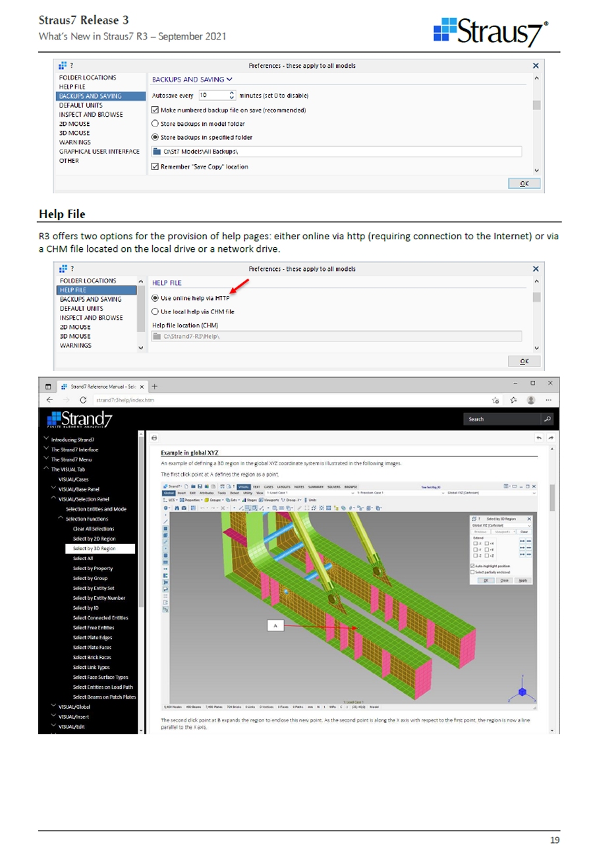Click the folder icon beside All Backups path
The image size is (593, 868).
[156, 152]
